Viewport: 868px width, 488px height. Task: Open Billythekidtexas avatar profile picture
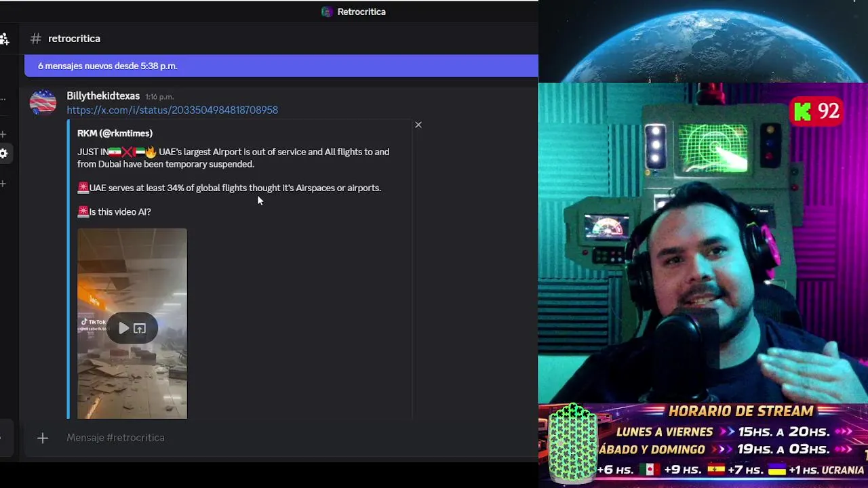coord(43,102)
